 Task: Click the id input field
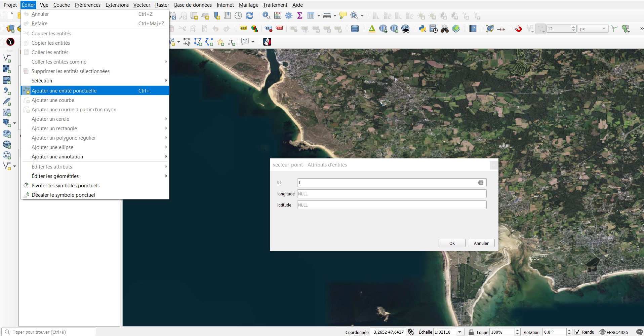[392, 183]
